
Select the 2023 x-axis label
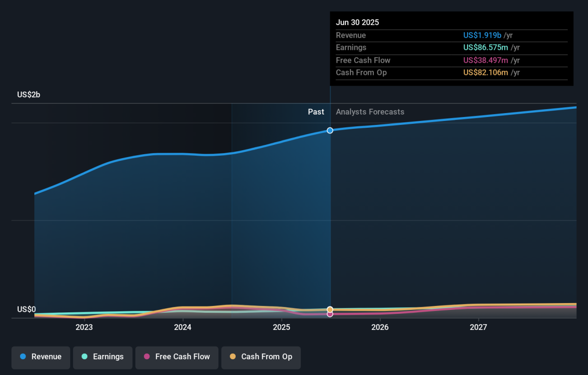click(84, 327)
